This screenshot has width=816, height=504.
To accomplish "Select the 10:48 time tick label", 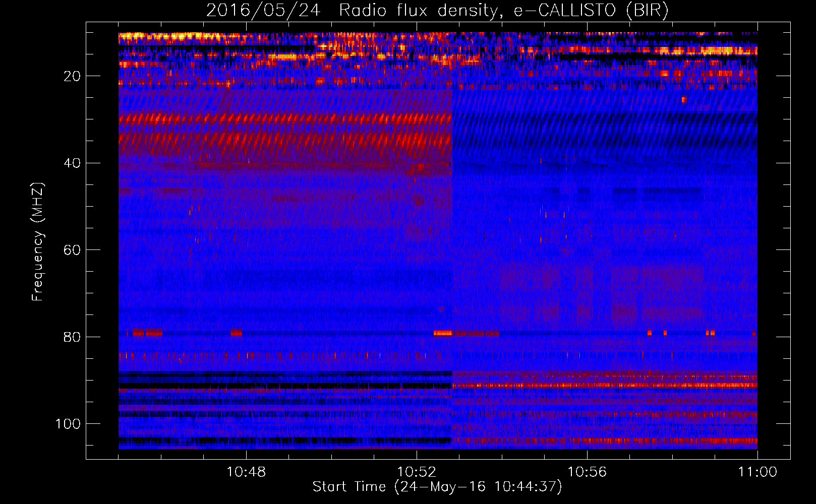I will 246,472.
